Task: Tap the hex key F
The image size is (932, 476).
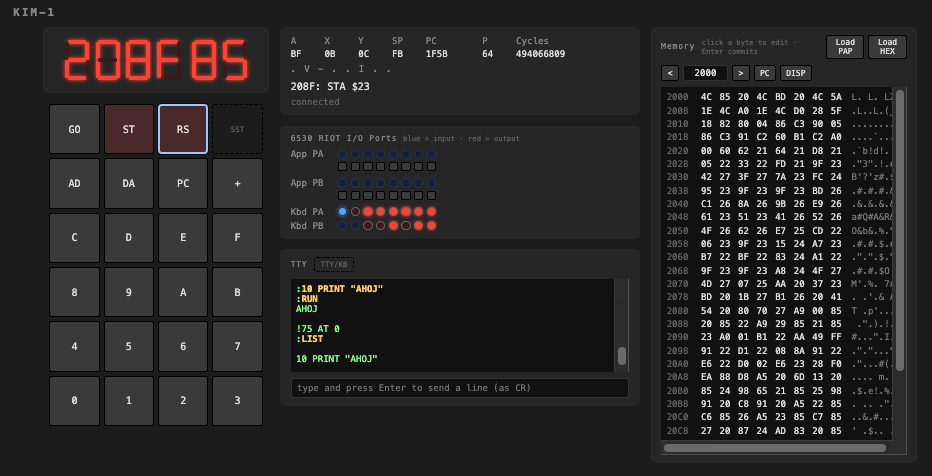Action: click(x=237, y=238)
